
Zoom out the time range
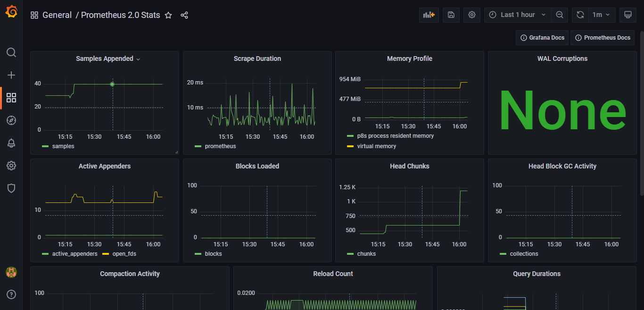559,15
